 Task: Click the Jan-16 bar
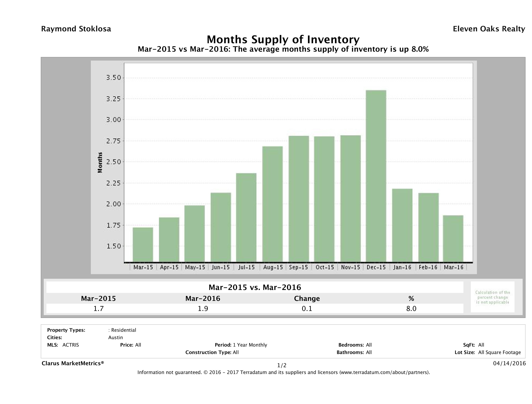tap(402, 225)
